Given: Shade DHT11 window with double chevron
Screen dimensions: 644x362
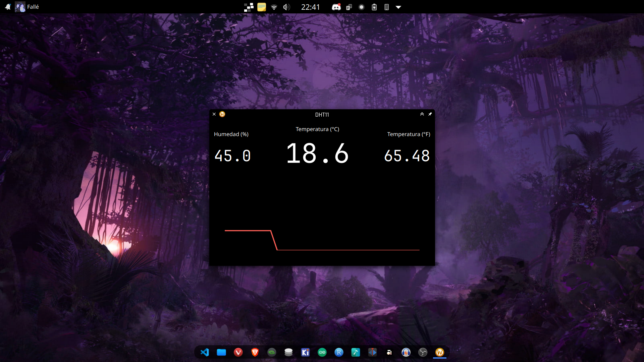Looking at the screenshot, I should (422, 114).
